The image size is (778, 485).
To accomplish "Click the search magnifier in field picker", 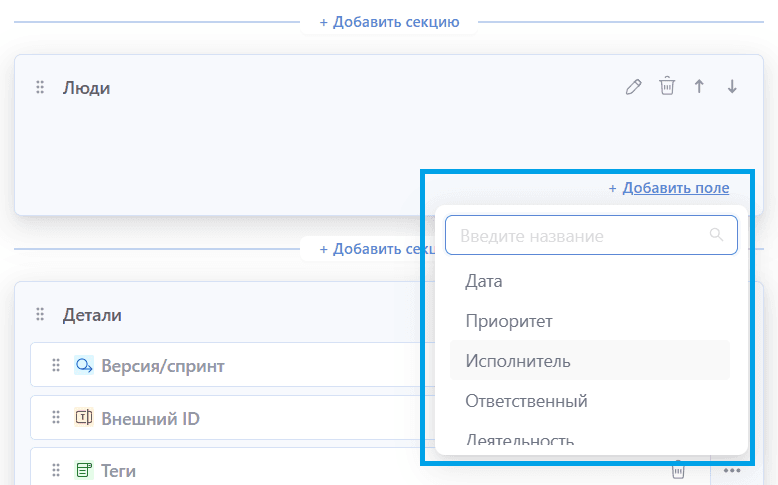I will pyautogui.click(x=716, y=236).
